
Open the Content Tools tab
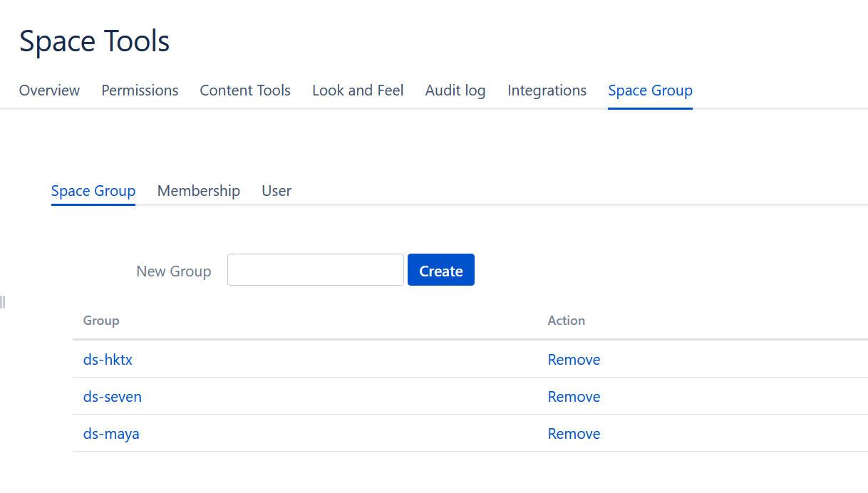[245, 90]
